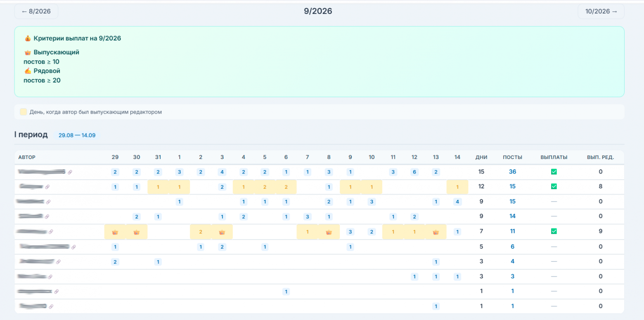This screenshot has width=644, height=320.
Task: Open the posts total "11" link
Action: point(512,231)
